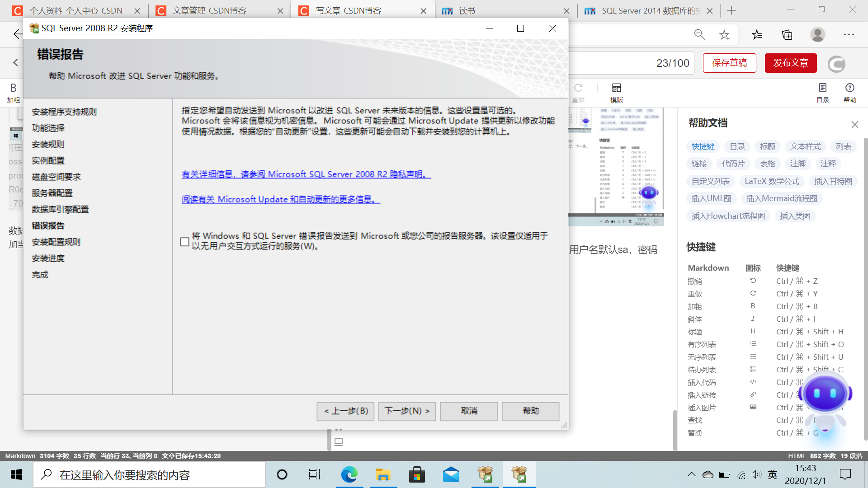The height and width of the screenshot is (488, 868).
Task: Open the 目录 outline tool in editor
Action: click(823, 93)
